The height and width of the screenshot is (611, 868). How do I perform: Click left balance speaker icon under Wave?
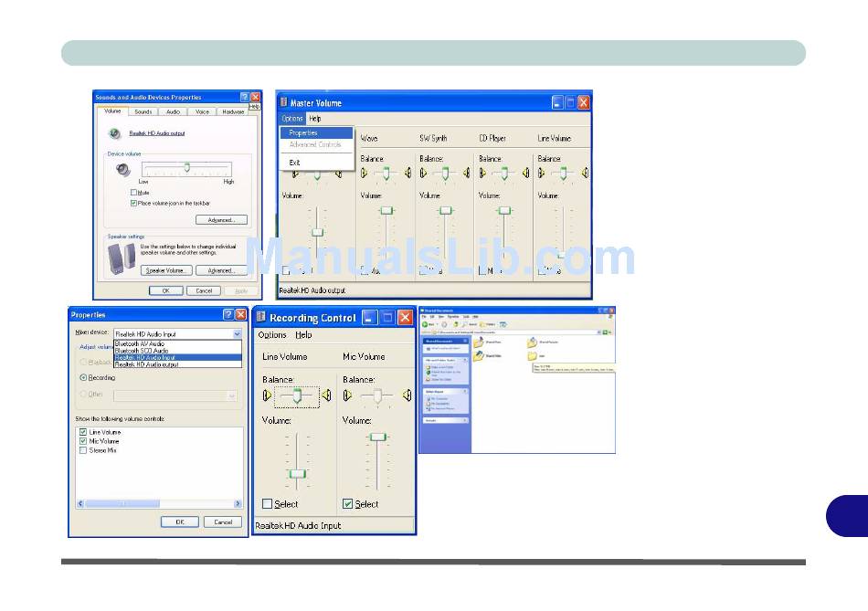pyautogui.click(x=365, y=173)
